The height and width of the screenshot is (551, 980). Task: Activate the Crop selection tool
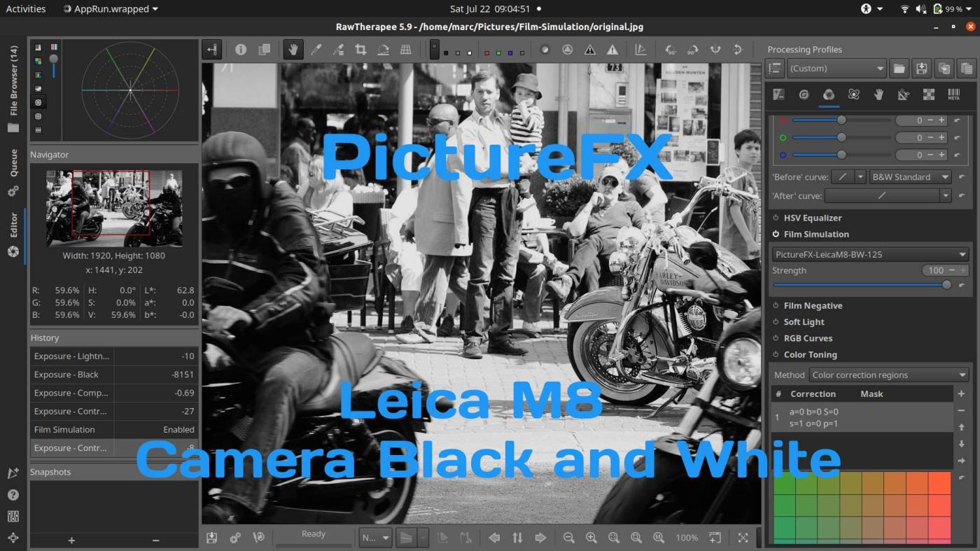[360, 50]
